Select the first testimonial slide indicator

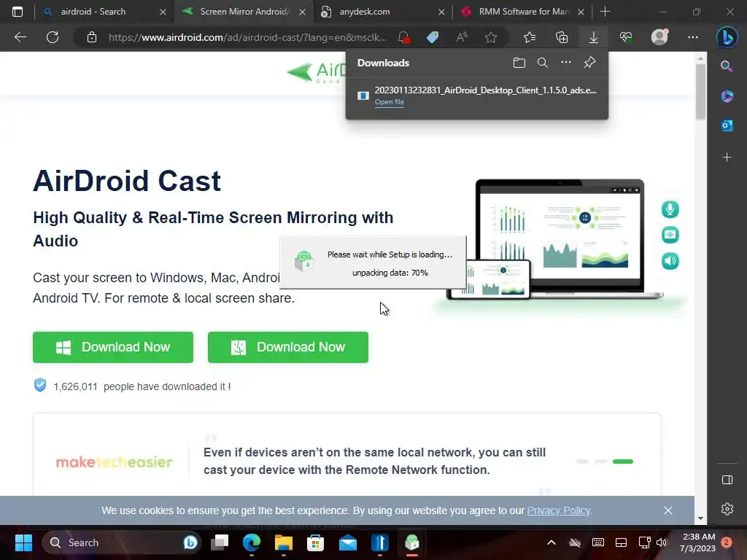pos(582,462)
